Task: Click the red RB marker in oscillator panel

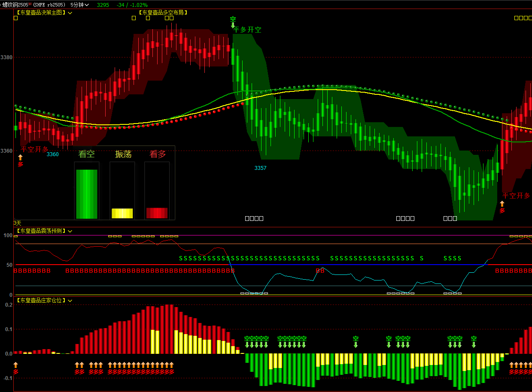Action: (320, 271)
